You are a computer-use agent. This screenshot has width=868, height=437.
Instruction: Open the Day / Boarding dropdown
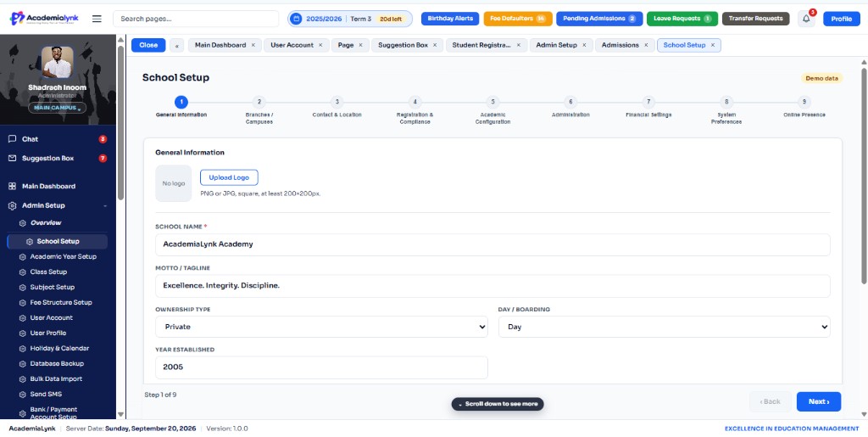(665, 327)
